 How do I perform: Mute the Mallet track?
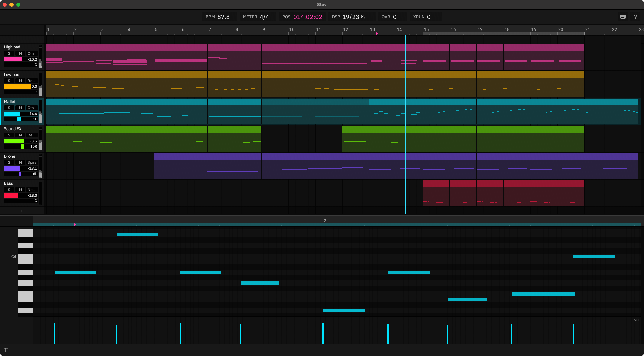pos(20,108)
